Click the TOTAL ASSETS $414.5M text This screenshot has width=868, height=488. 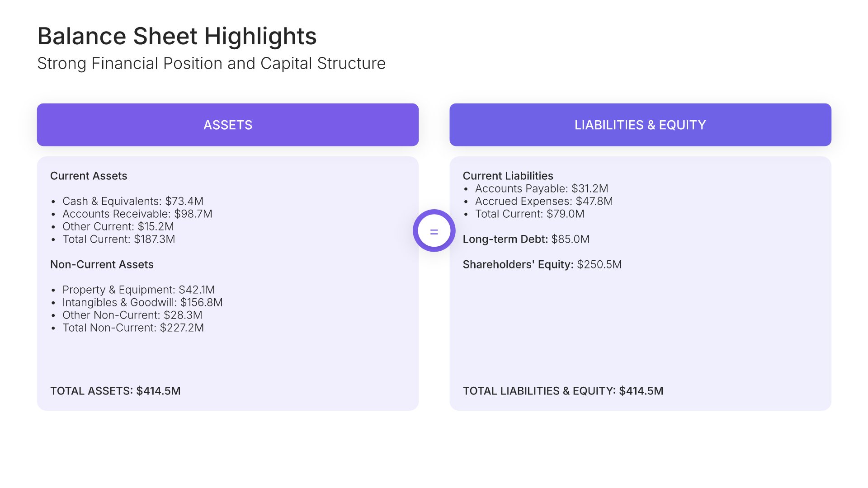tap(115, 391)
